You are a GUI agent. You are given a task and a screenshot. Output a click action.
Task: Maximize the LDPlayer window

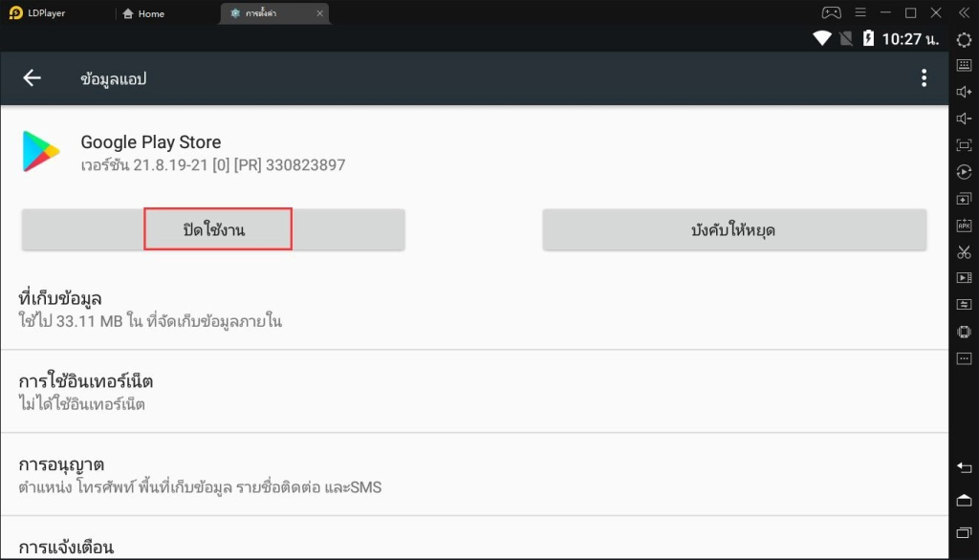[x=911, y=12]
